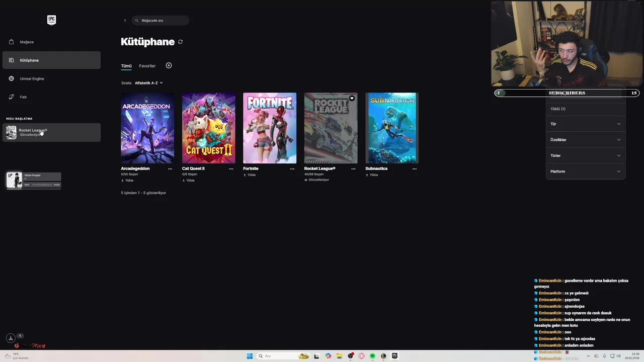Open the Subnautica cover thumbnail

click(392, 128)
